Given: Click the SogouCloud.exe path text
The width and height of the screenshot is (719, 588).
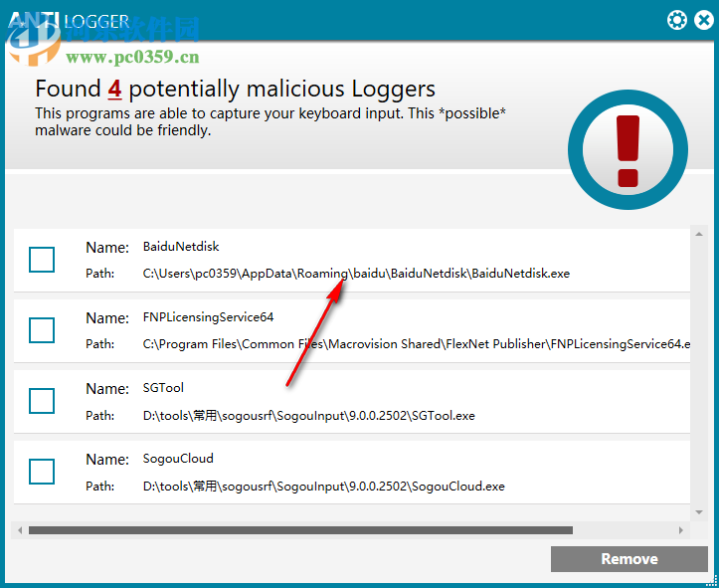Looking at the screenshot, I should tap(324, 487).
